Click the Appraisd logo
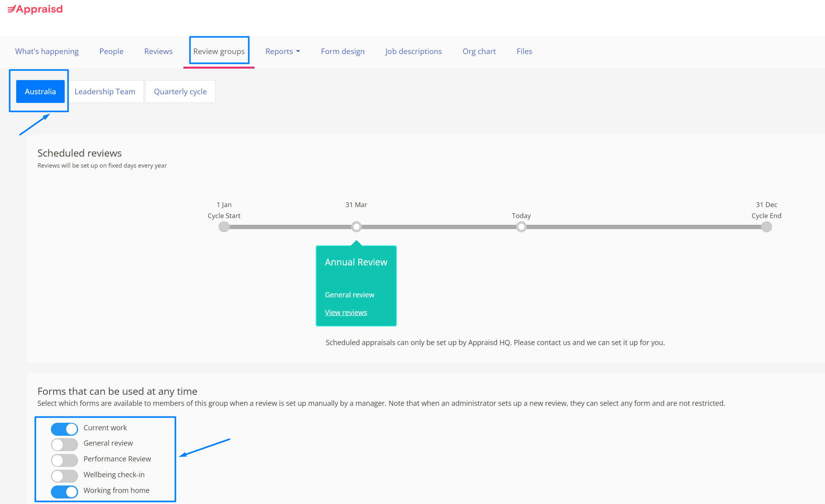The image size is (825, 504). pos(35,9)
